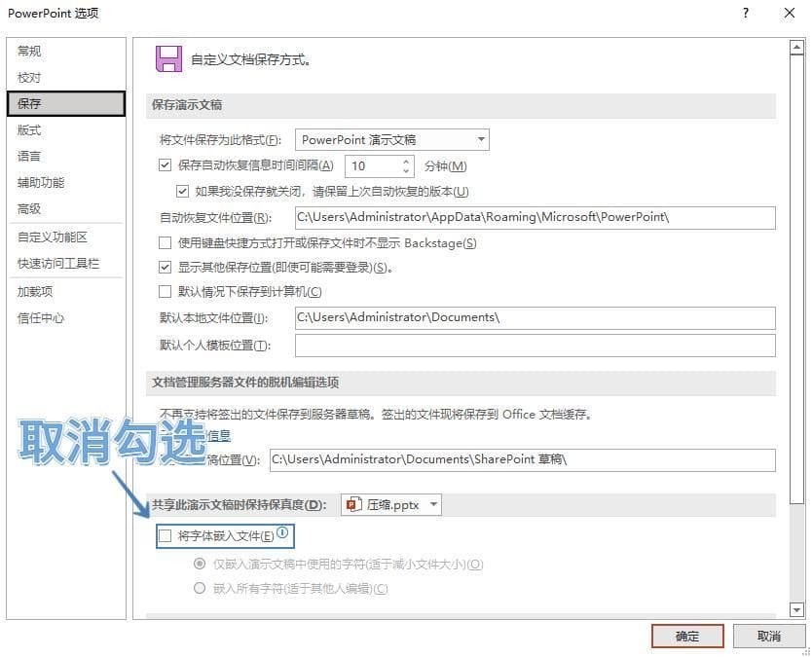
Task: Select 仅嵌入演示文稿中使用的字符 radio button
Action: coord(200,564)
